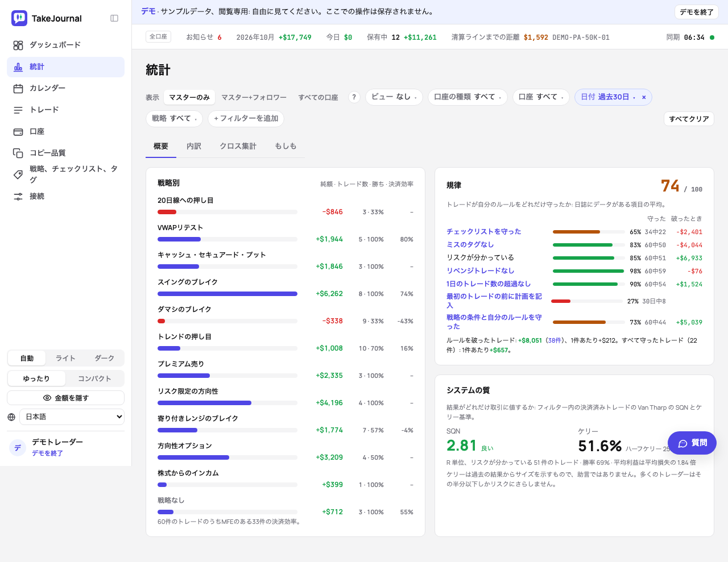Open 接続 settings in sidebar
The width and height of the screenshot is (728, 562).
click(x=66, y=196)
